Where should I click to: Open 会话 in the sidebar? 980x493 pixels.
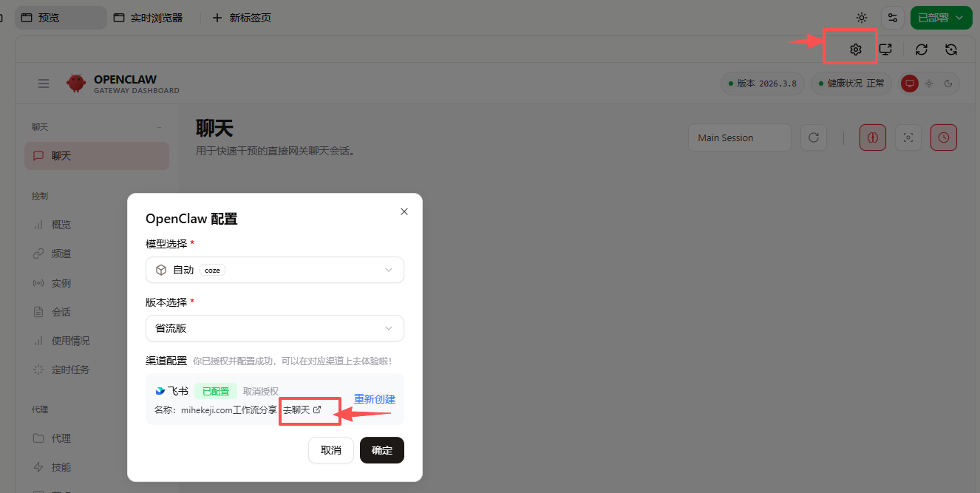coord(97,312)
